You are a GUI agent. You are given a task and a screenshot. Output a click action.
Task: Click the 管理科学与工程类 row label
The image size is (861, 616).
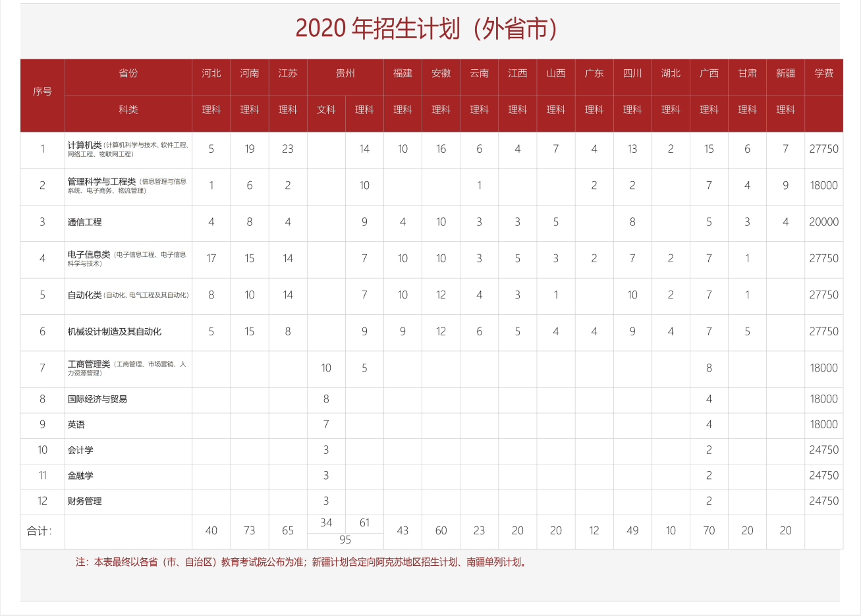click(101, 181)
